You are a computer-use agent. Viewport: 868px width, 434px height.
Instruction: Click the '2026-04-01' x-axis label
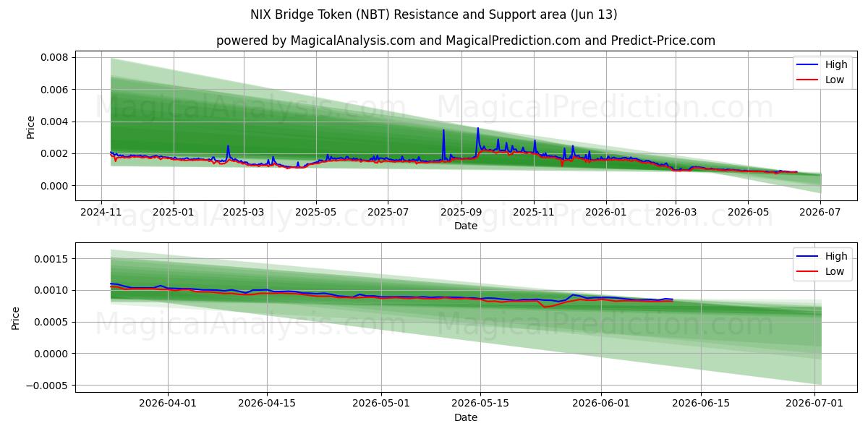point(168,404)
